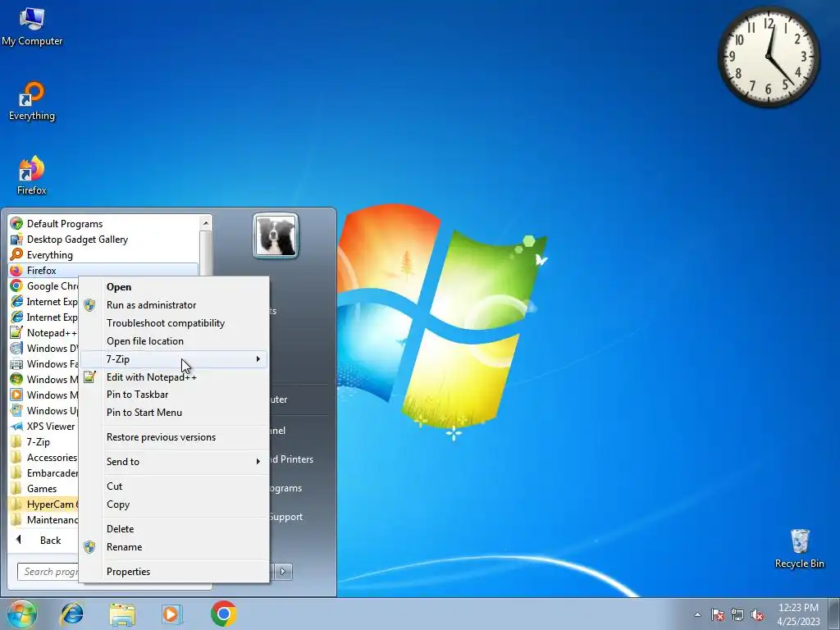Image resolution: width=840 pixels, height=630 pixels.
Task: Click the Windows Fax and Scan entry icon
Action: 16,363
